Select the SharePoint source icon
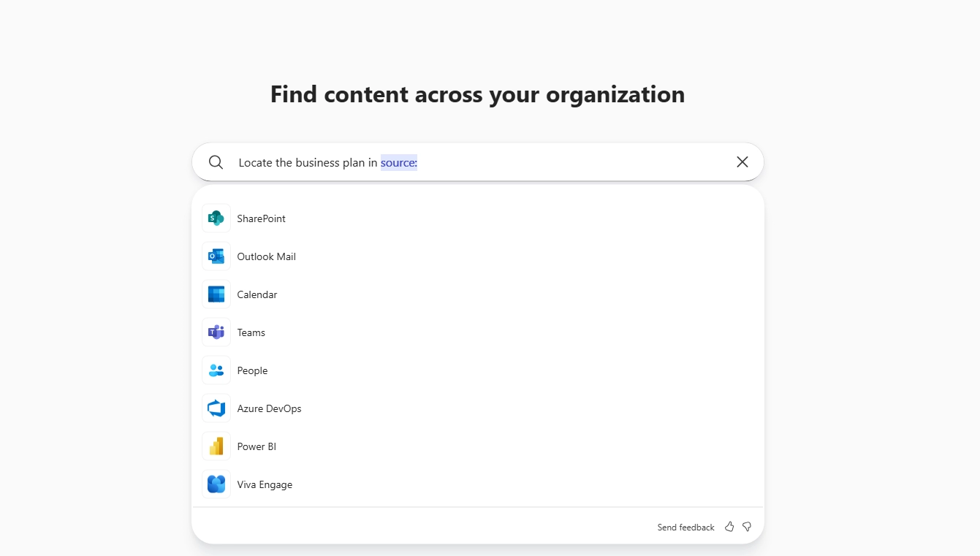The height and width of the screenshot is (556, 980). pos(216,218)
